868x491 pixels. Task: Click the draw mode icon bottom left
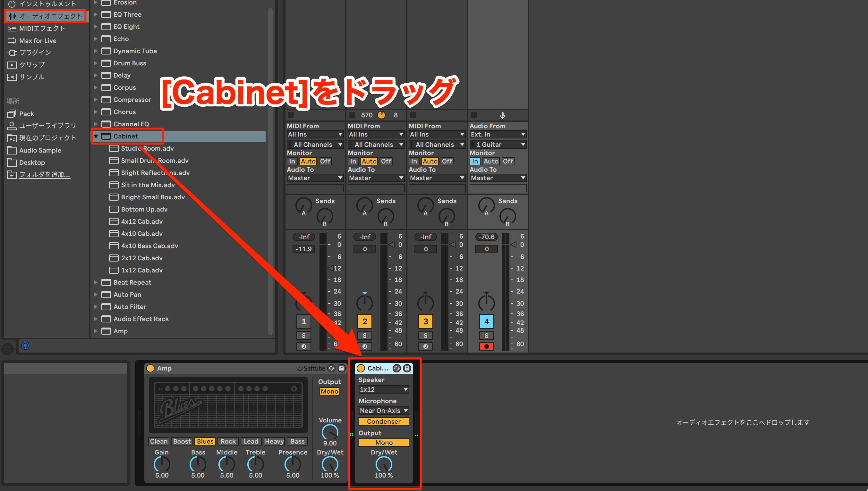pos(7,348)
